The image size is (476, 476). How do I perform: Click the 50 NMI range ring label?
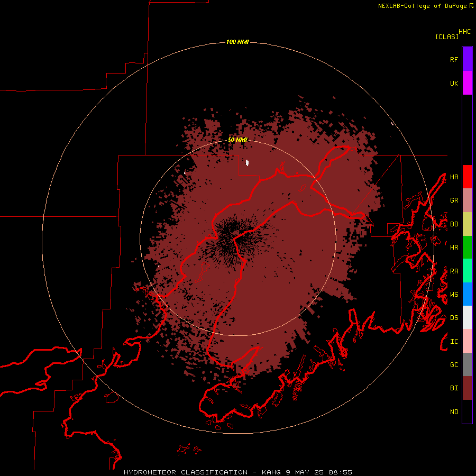coord(237,140)
